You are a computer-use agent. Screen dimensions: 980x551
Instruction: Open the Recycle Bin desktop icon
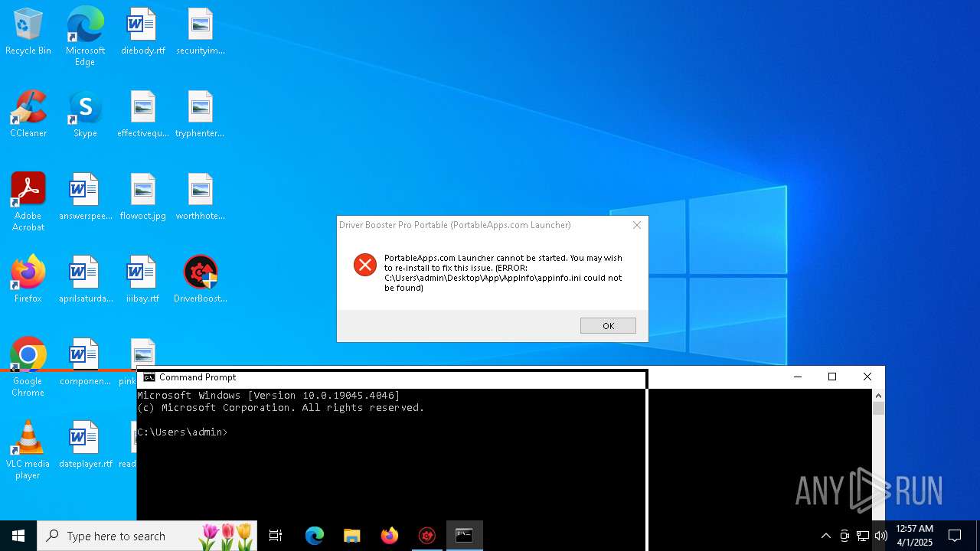(28, 31)
